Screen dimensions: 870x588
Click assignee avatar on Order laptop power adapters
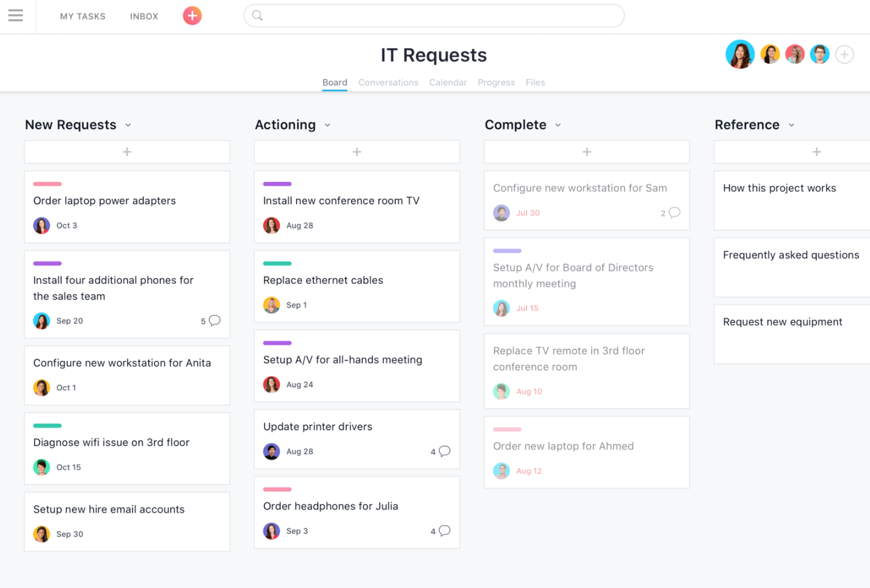[x=41, y=225]
